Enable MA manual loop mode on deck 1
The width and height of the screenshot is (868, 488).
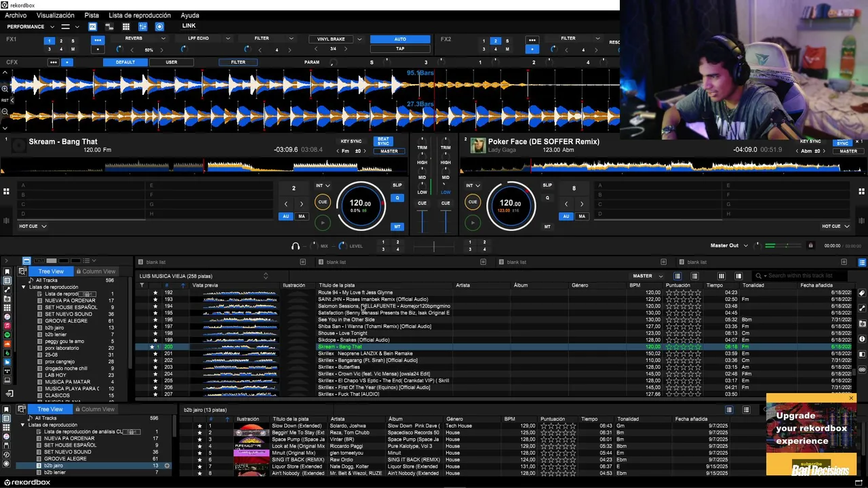(x=302, y=216)
